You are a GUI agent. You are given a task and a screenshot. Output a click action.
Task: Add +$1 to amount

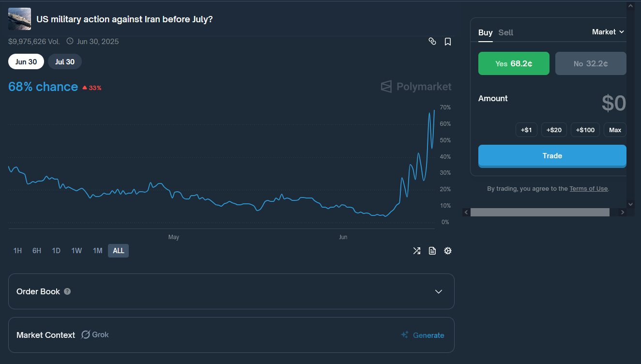526,130
